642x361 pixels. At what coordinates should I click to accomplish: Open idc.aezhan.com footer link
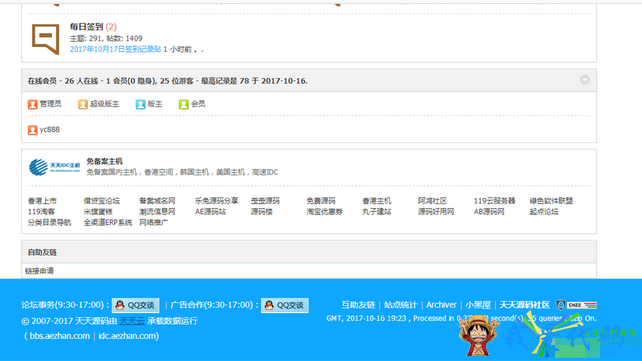pyautogui.click(x=127, y=336)
